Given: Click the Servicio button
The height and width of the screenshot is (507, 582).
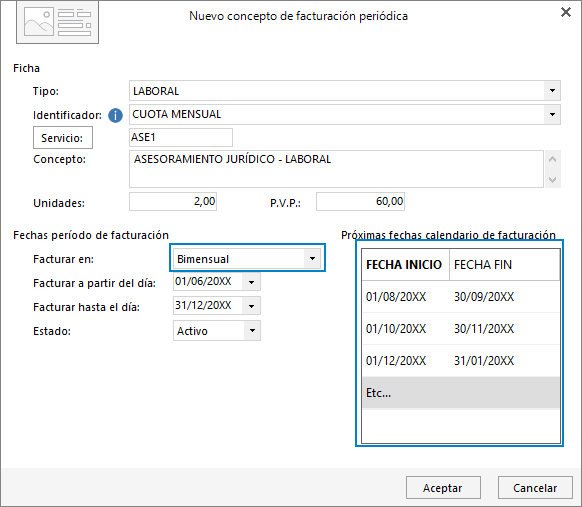Looking at the screenshot, I should [63, 138].
